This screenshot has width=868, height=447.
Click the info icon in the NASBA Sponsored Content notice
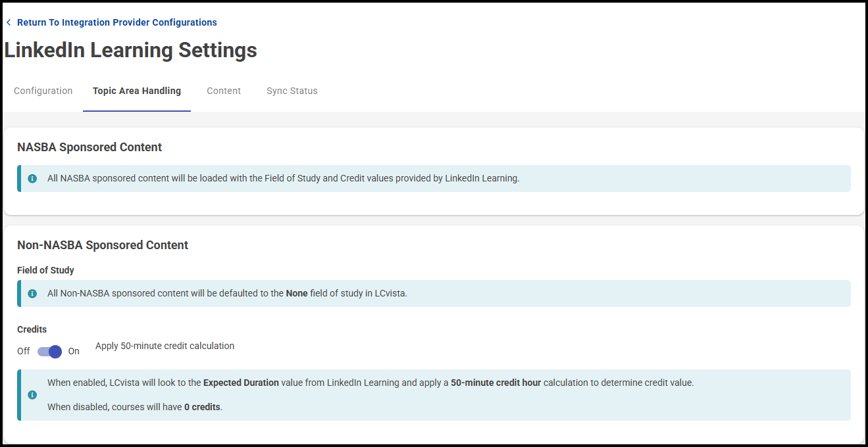tap(32, 179)
